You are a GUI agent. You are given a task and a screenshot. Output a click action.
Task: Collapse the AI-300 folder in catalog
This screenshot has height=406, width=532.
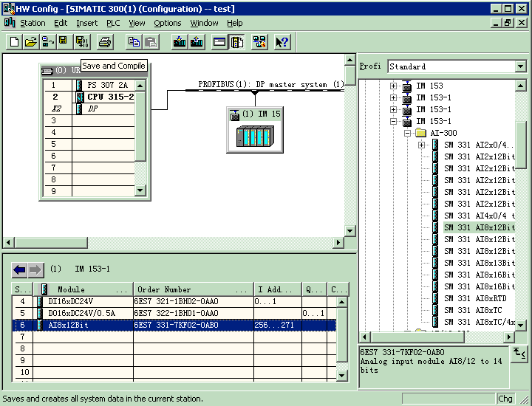point(407,133)
